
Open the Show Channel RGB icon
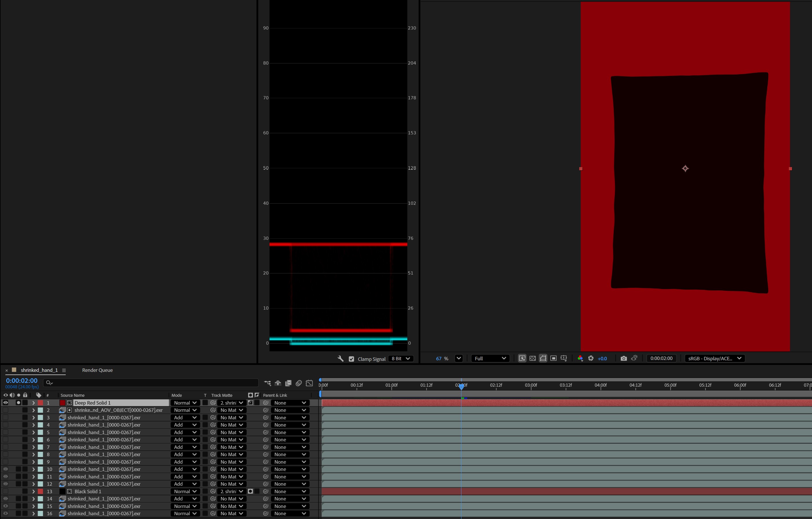580,358
